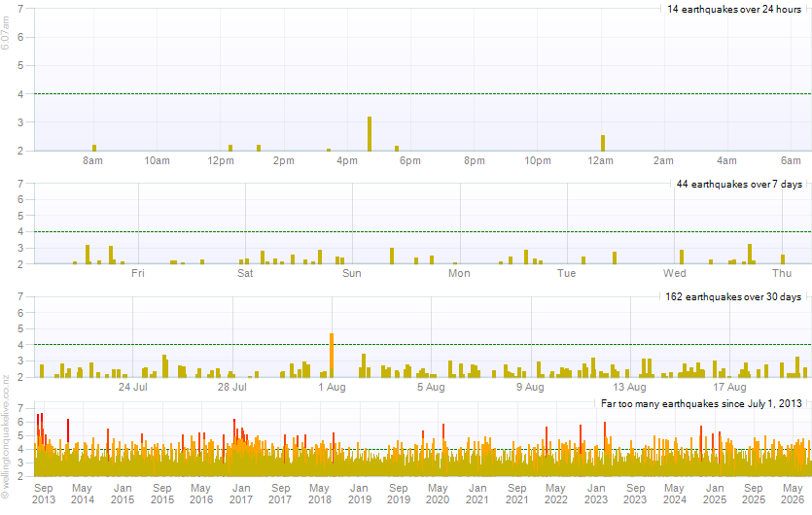Image resolution: width=812 pixels, height=515 pixels.
Task: Click the tiny bar just before 4pm in the 24-hour chart
Action: (x=329, y=150)
